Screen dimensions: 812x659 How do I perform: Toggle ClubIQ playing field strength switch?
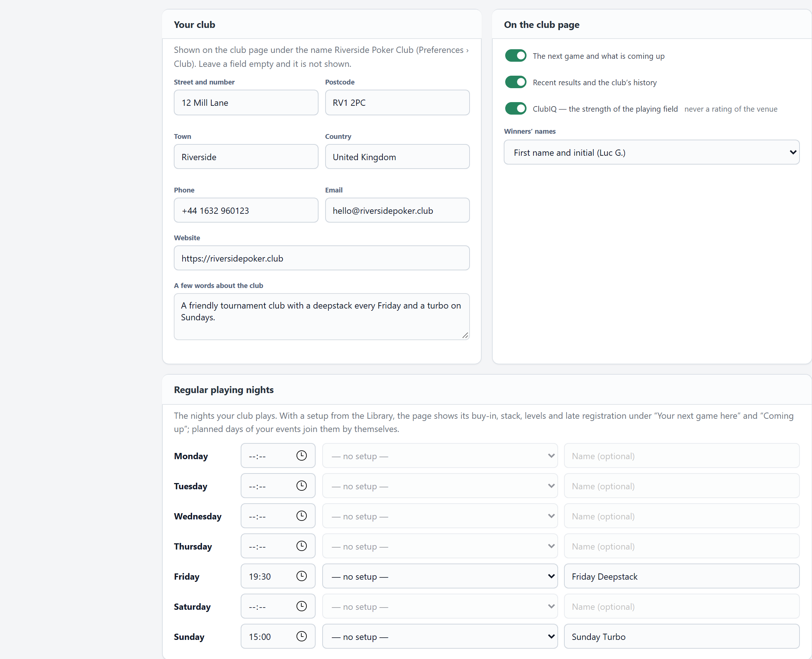515,109
